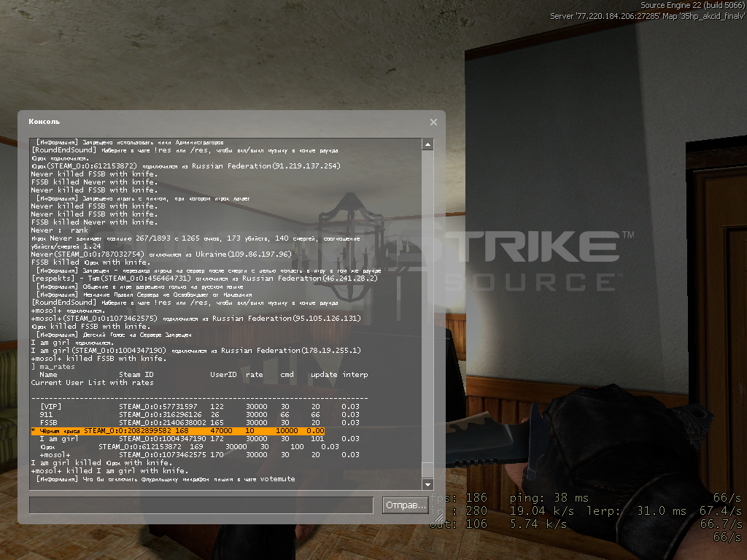The height and width of the screenshot is (560, 747).
Task: Select the '[respekts] - Tom' disconnect line
Action: click(x=204, y=279)
